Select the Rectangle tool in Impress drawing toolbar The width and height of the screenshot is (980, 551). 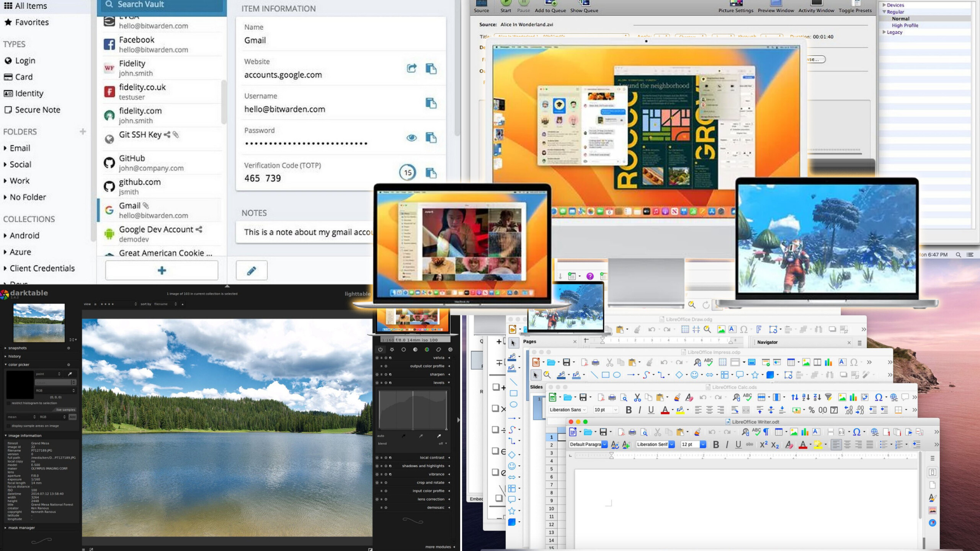pos(605,375)
